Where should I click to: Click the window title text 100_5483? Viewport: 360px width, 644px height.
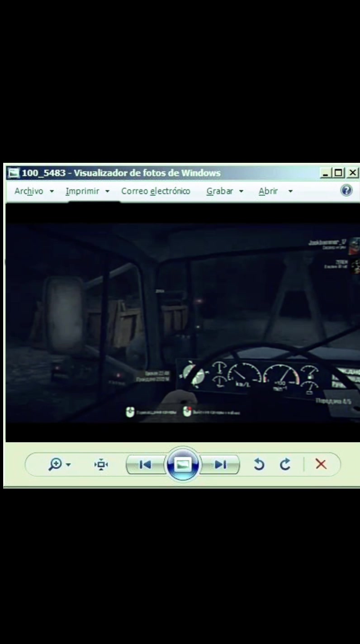44,173
